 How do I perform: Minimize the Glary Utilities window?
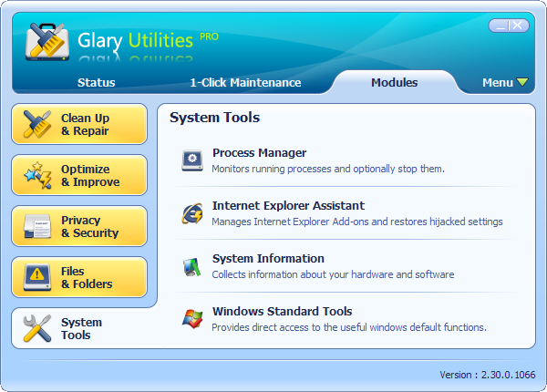tap(500, 26)
